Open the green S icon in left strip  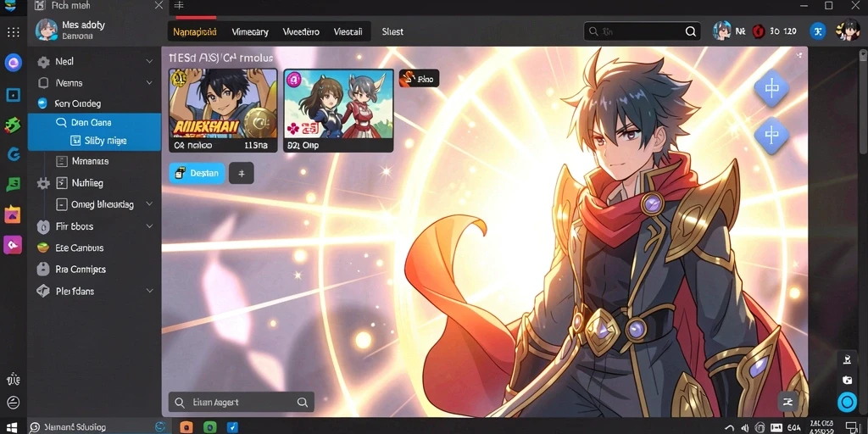point(14,184)
